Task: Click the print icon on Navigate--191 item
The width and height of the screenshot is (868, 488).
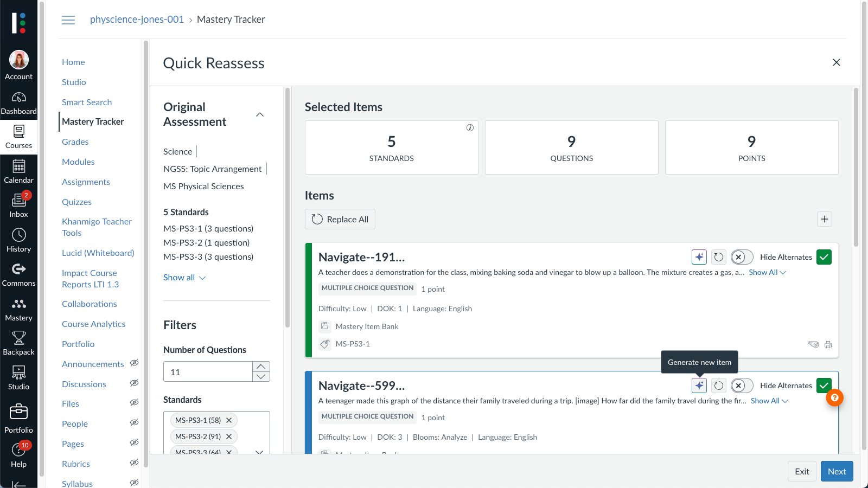Action: [828, 344]
